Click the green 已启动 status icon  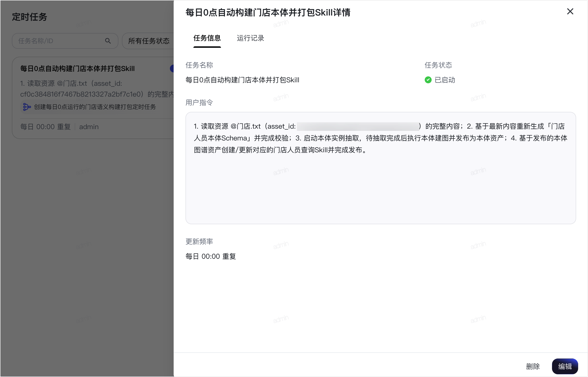[x=428, y=80]
